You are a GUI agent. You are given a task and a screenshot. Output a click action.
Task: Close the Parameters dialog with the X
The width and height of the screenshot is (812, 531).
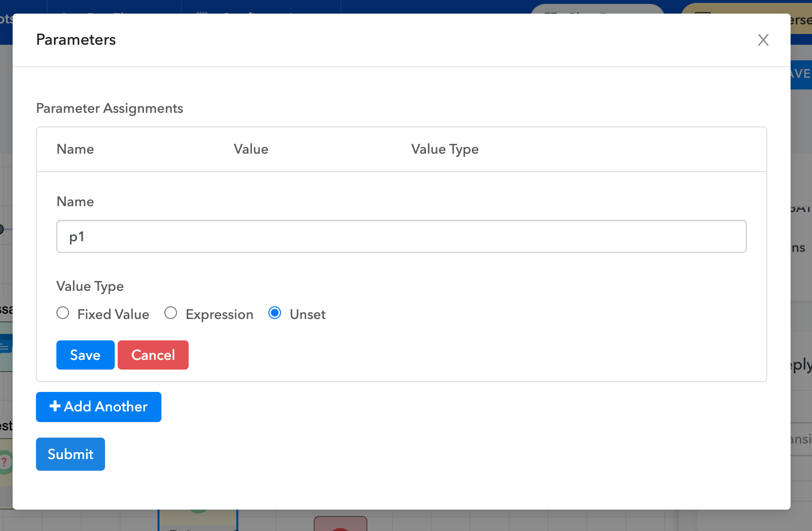click(763, 40)
